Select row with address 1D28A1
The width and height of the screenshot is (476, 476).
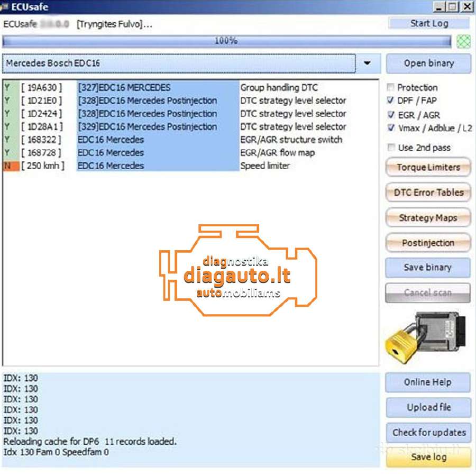190,126
